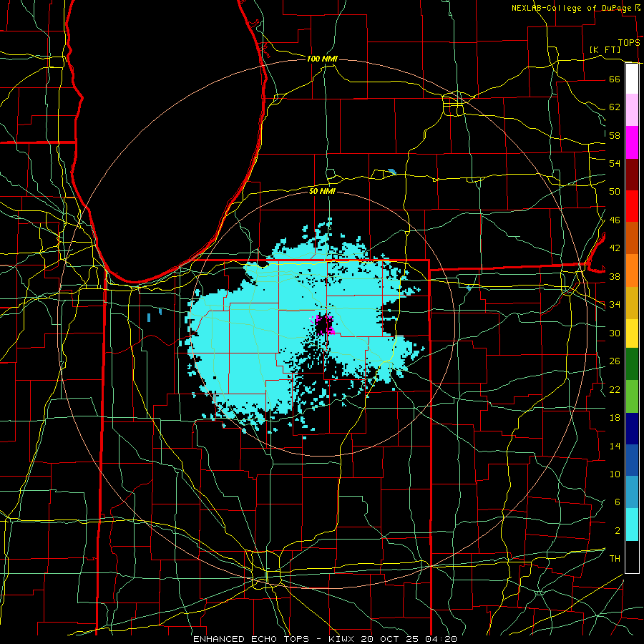
Task: Click the "100 NMI" range ring label
Action: tap(322, 59)
